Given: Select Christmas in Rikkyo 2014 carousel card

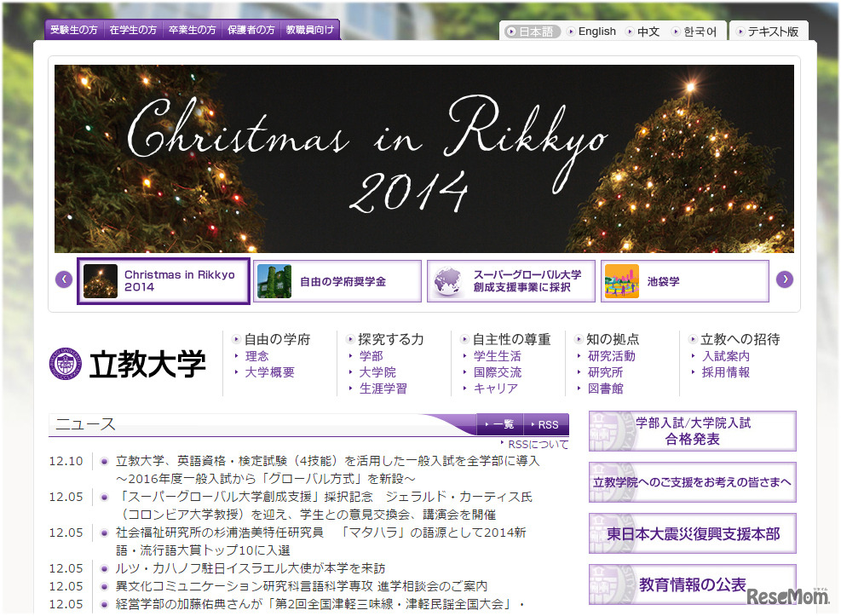Looking at the screenshot, I should (x=164, y=281).
